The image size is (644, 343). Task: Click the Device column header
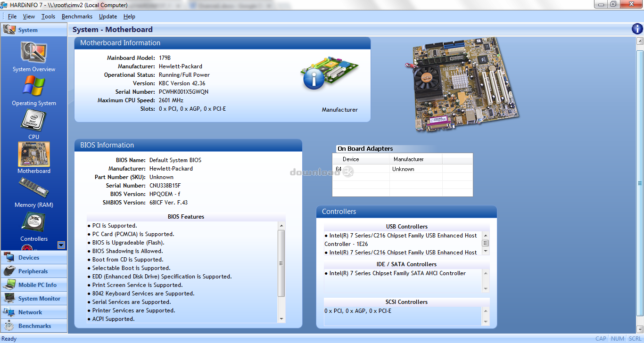tap(361, 159)
